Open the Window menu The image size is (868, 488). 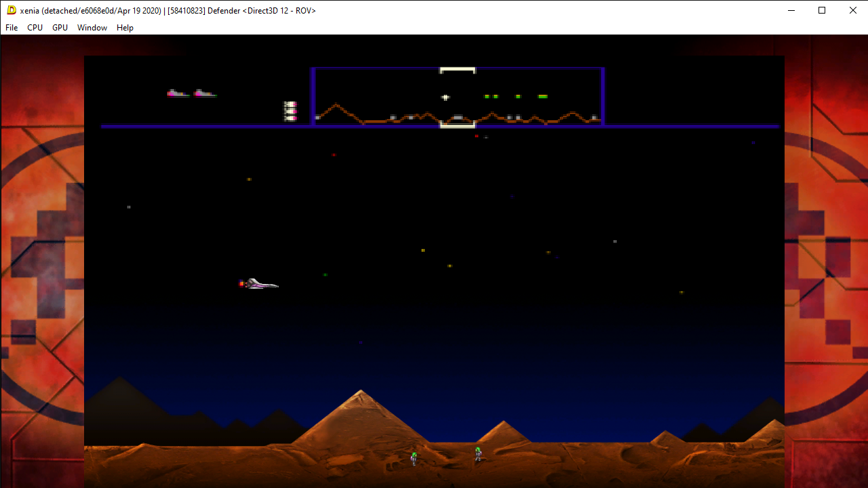(x=92, y=28)
